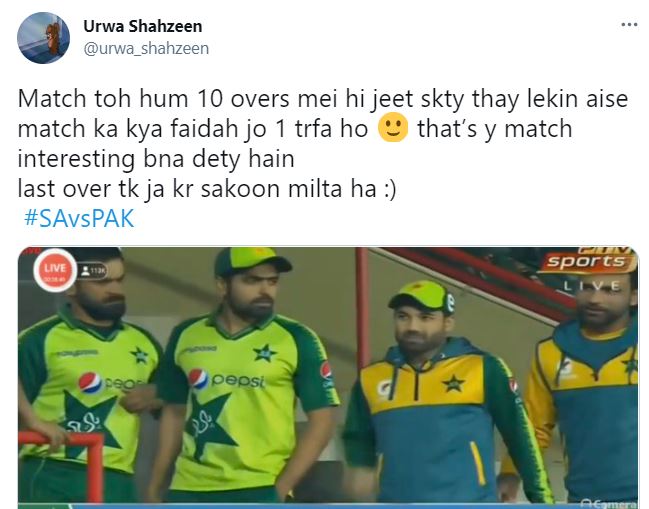Click the tweet text starting with 'Match toh hum'
Screen dimensions: 649x509
coord(323,144)
